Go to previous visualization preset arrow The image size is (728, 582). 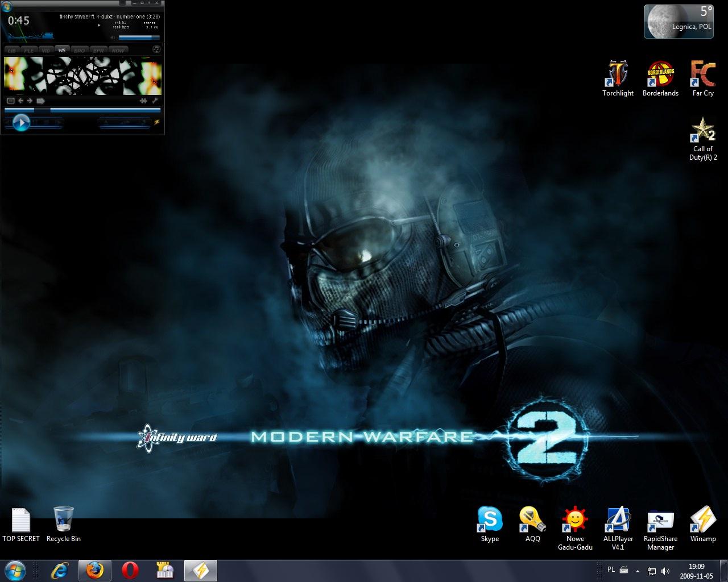point(20,101)
